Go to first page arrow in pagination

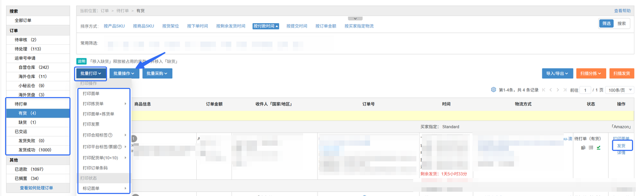[x=543, y=90]
